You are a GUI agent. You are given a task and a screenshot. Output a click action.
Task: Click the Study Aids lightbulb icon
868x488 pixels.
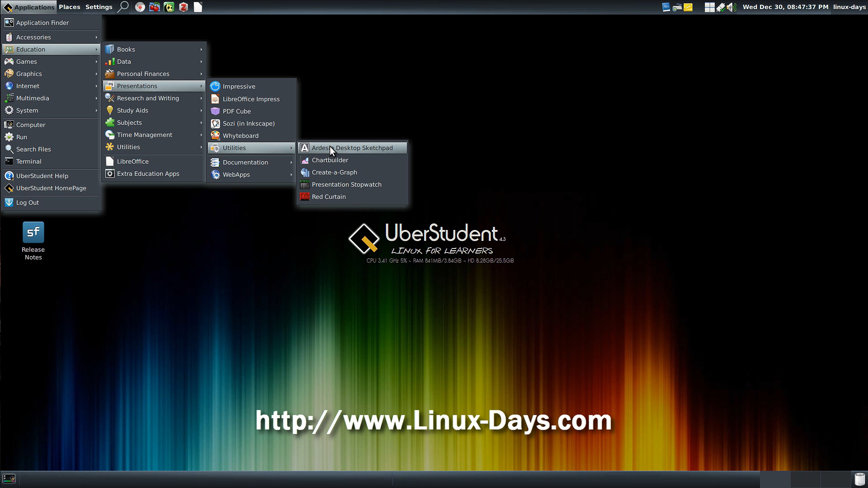[x=110, y=110]
